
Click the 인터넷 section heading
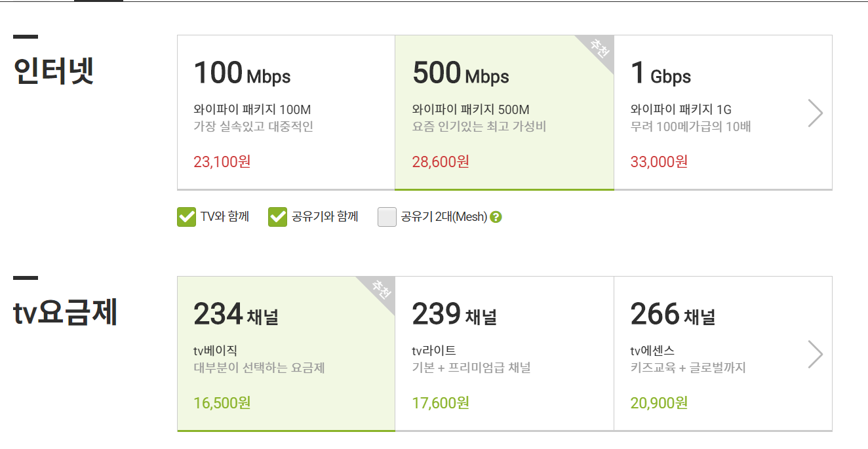(x=54, y=71)
